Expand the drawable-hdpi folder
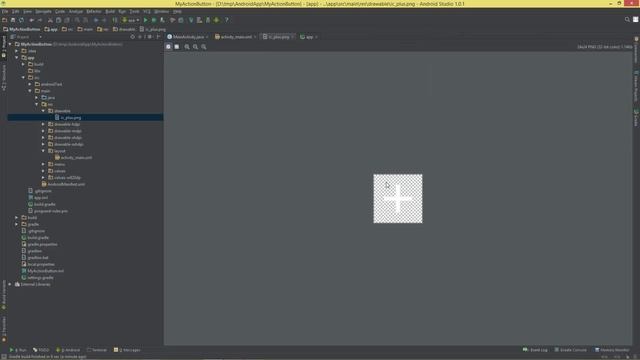This screenshot has width=640, height=360. (43, 124)
